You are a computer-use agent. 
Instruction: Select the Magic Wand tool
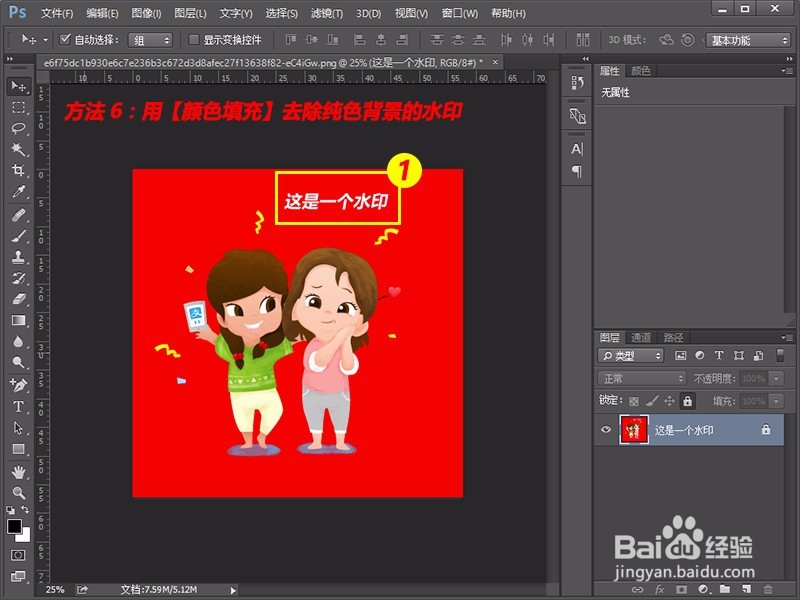pos(18,149)
